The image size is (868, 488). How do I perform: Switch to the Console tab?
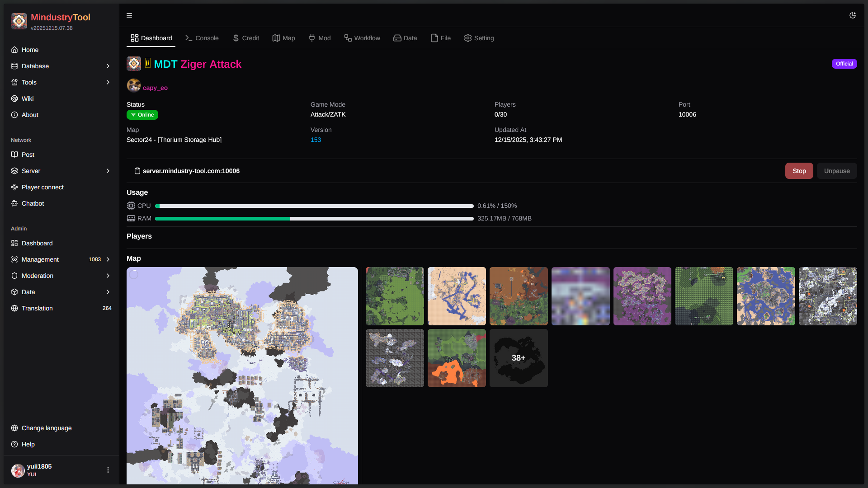click(202, 38)
